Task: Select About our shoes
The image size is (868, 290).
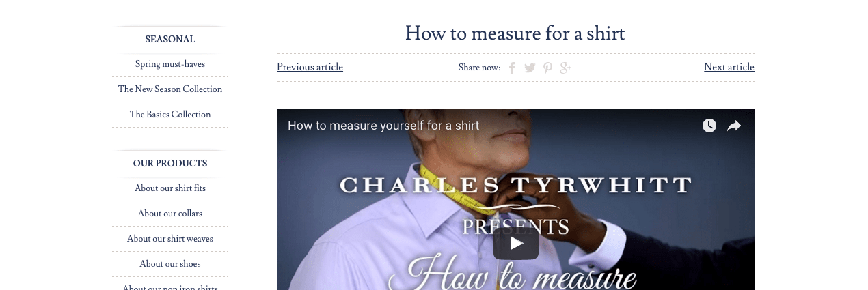Action: pyautogui.click(x=170, y=264)
